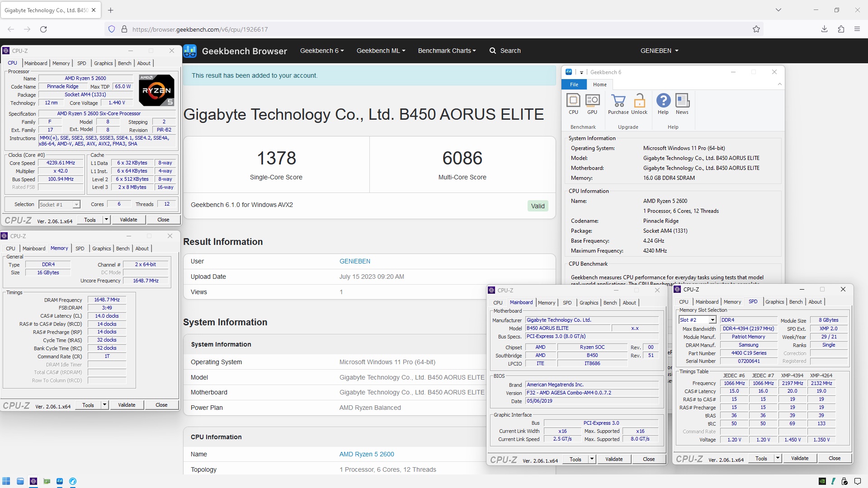Bookmark this page with the star icon

click(756, 29)
